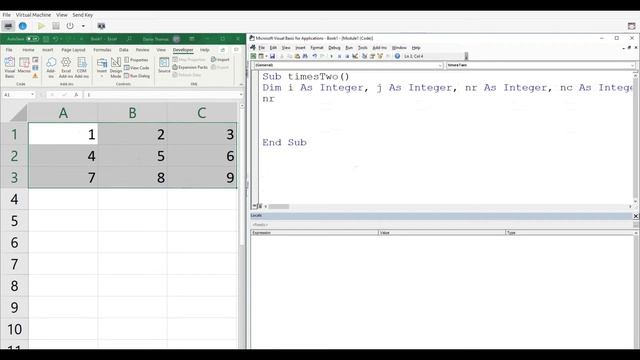Open the Insert UserForm dropdown in VBA toolbar
This screenshot has width=640, height=360.
[266, 56]
